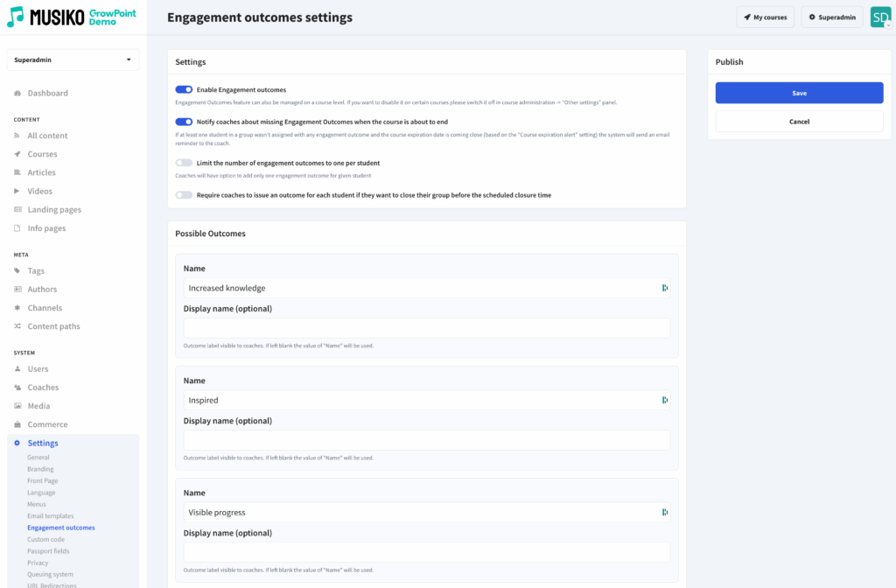Viewport: 896px width, 588px height.
Task: Click the Media image icon
Action: [17, 406]
